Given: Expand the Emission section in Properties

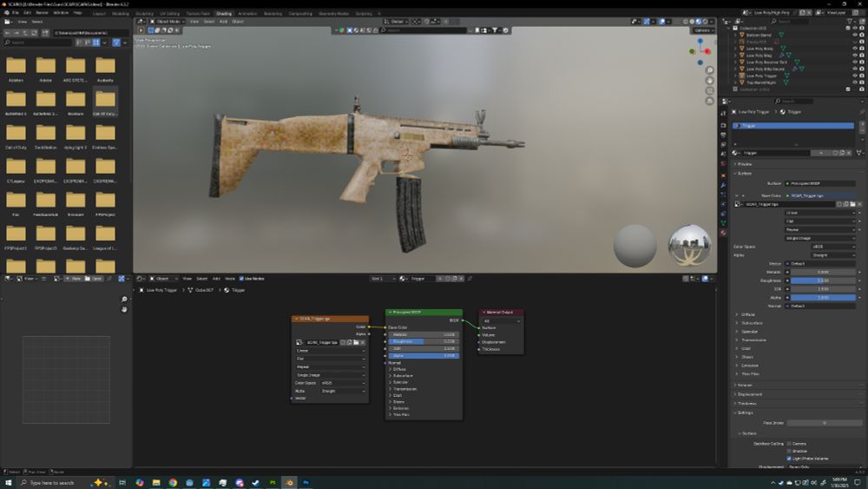Looking at the screenshot, I should pyautogui.click(x=748, y=366).
